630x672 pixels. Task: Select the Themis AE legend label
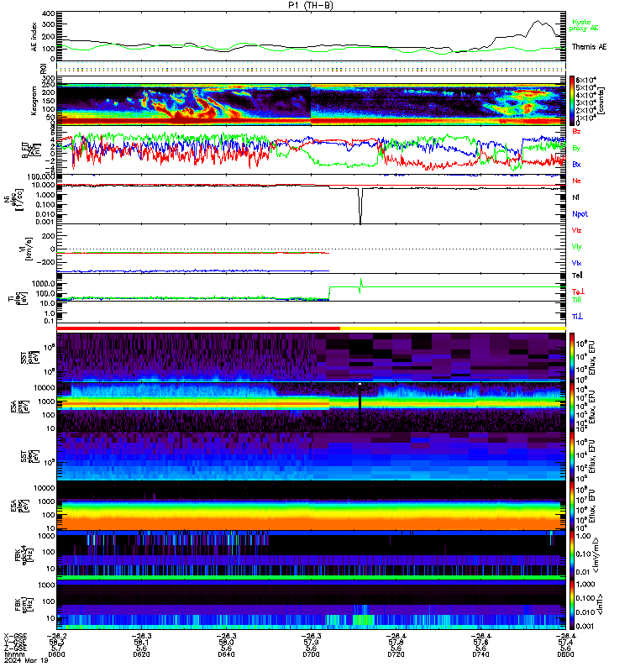[x=589, y=47]
